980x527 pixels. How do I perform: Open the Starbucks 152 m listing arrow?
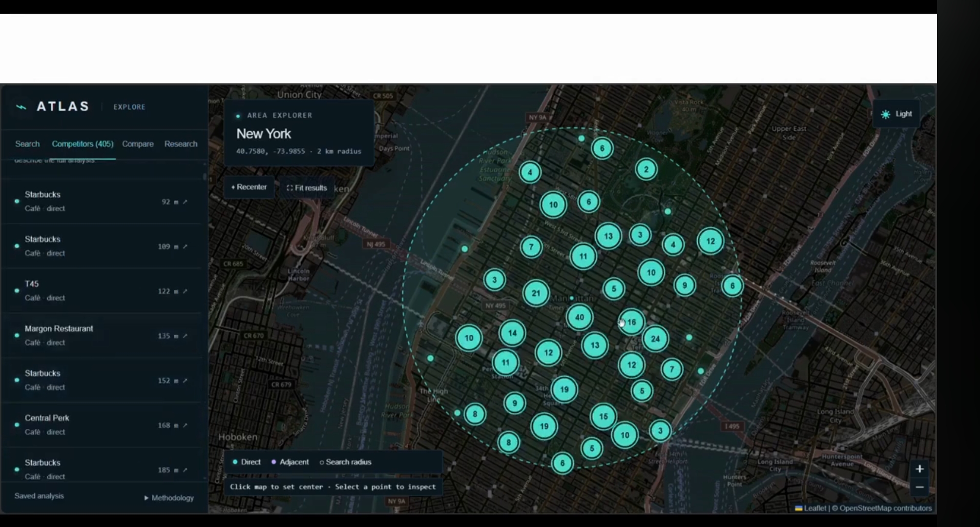[x=185, y=381]
